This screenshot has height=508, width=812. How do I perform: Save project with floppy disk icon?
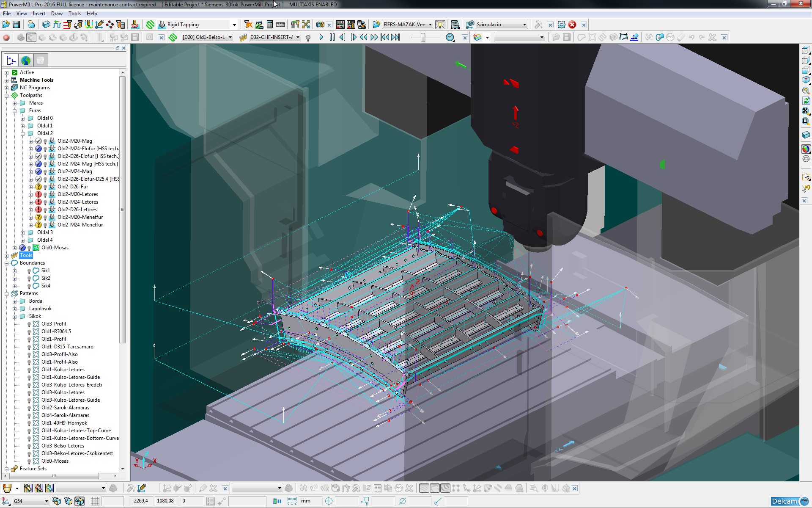pos(16,25)
